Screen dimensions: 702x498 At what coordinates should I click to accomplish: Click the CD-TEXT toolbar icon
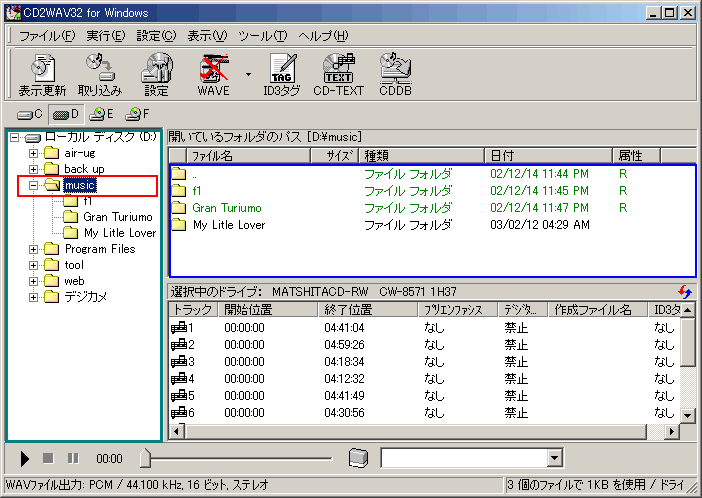click(x=337, y=74)
